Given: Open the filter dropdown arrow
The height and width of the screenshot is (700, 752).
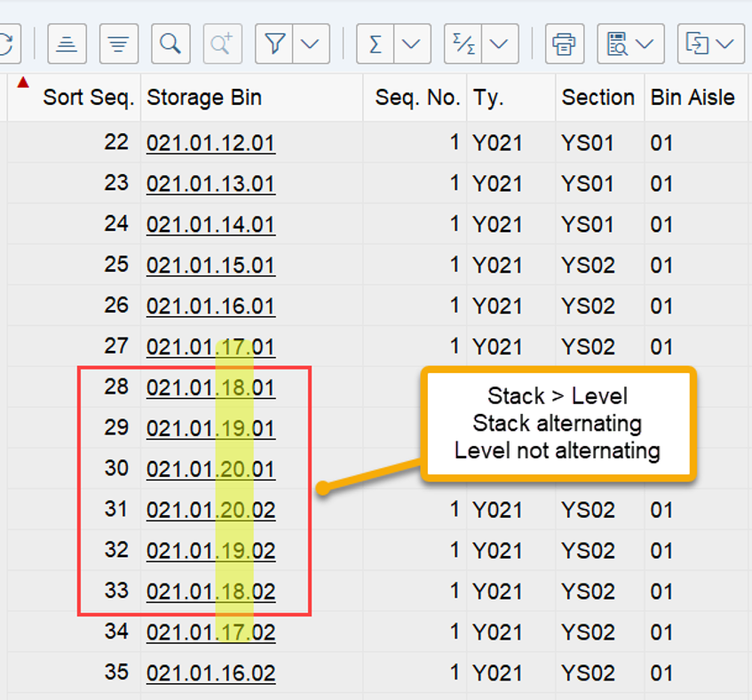Looking at the screenshot, I should click(x=311, y=44).
